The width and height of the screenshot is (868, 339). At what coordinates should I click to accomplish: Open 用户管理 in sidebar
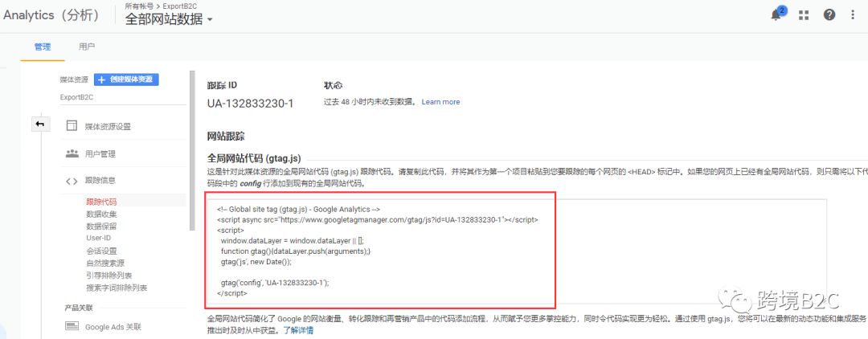[x=100, y=153]
